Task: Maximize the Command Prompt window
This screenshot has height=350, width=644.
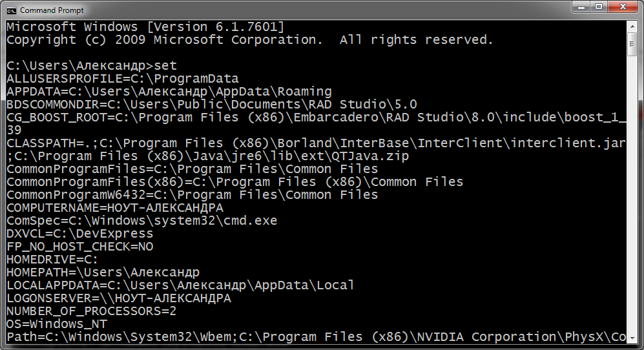Action: [599, 7]
